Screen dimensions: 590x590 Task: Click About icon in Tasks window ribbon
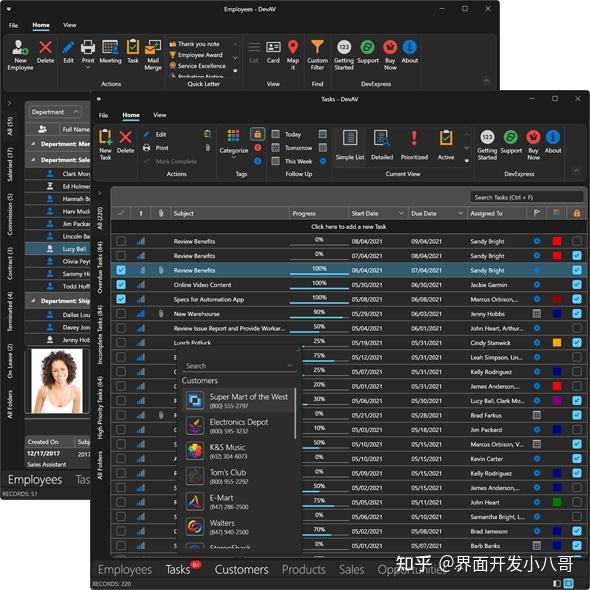(x=553, y=137)
